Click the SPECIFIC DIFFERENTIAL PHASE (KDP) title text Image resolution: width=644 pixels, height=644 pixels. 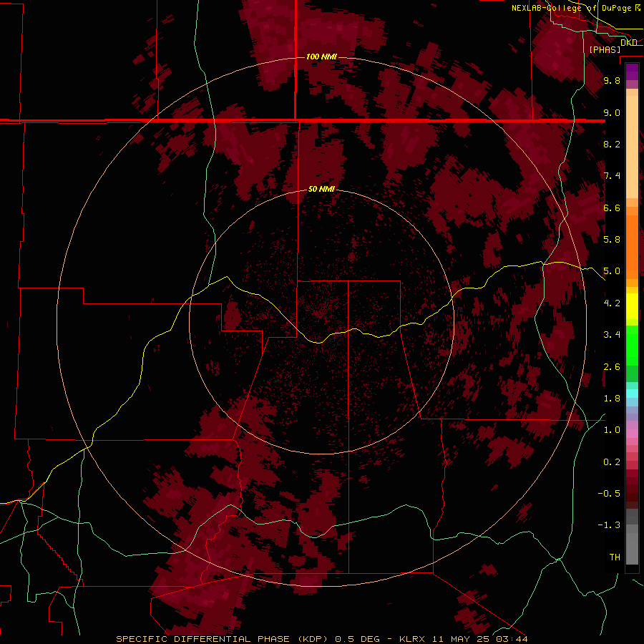coord(223,639)
